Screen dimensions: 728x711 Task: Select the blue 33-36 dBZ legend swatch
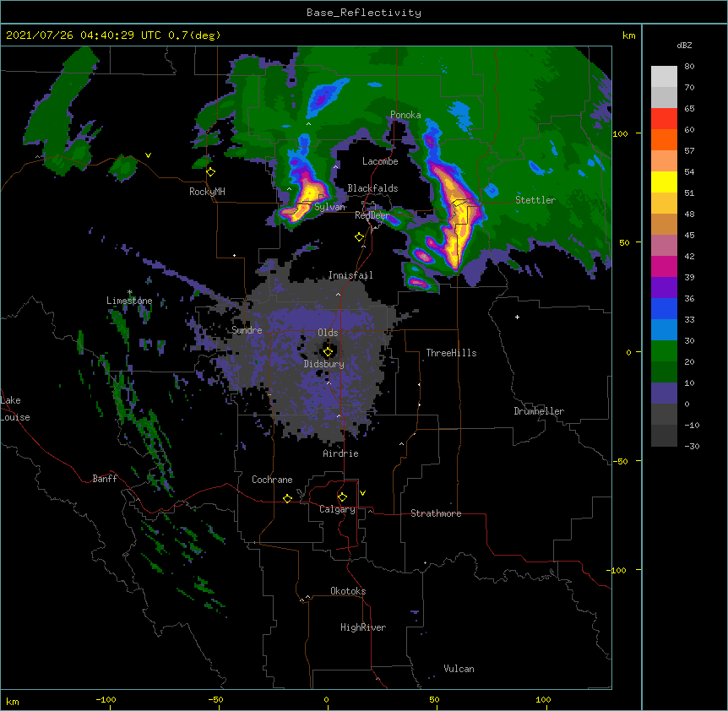[664, 308]
